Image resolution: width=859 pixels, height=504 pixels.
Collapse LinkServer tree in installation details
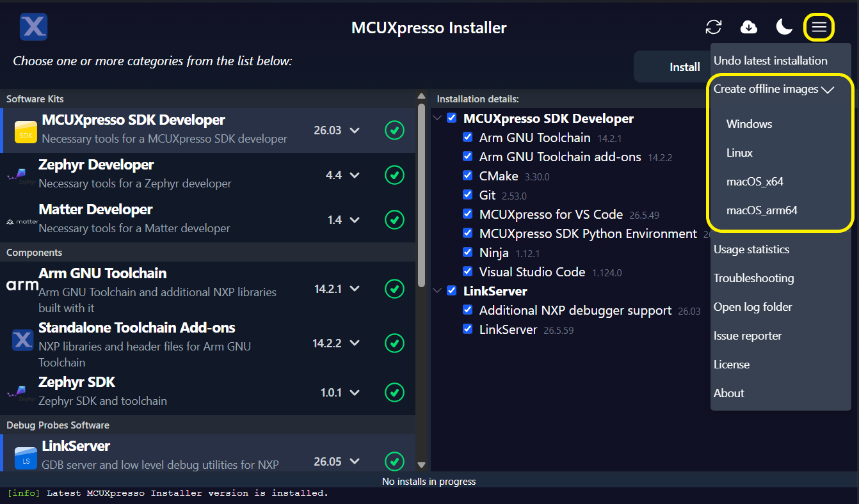tap(437, 291)
